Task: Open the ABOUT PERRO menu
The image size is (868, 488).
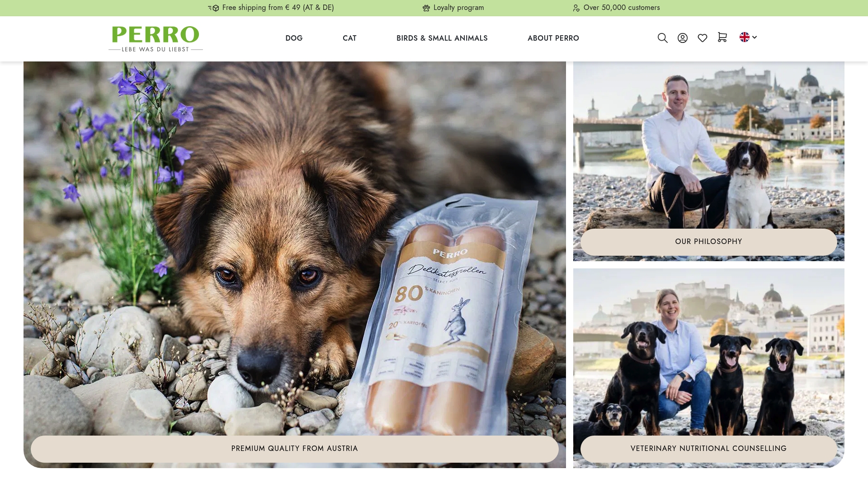Action: [x=553, y=38]
